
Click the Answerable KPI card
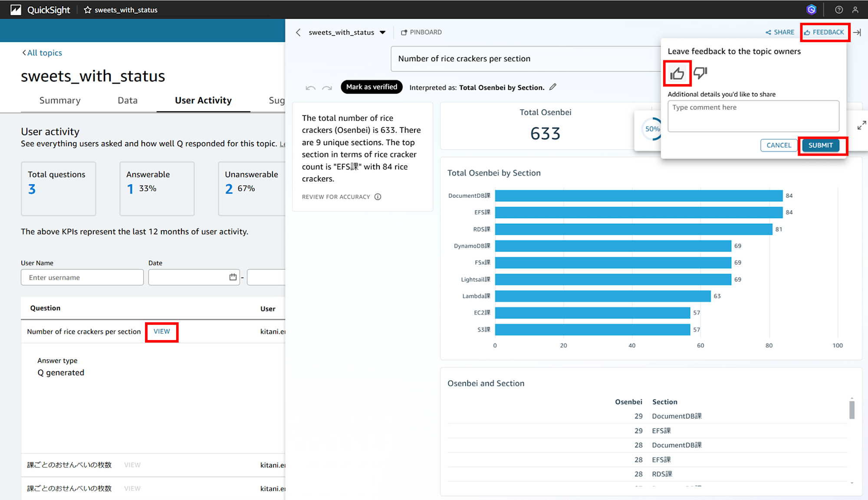coord(157,189)
